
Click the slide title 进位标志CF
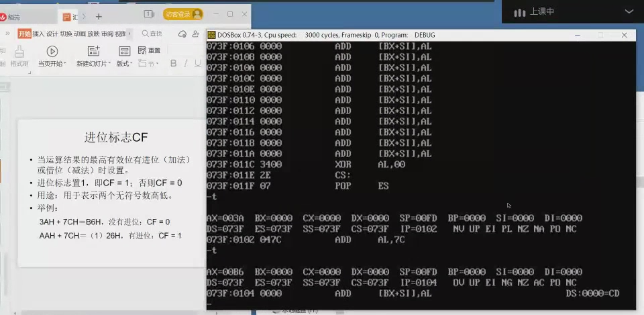pyautogui.click(x=115, y=138)
